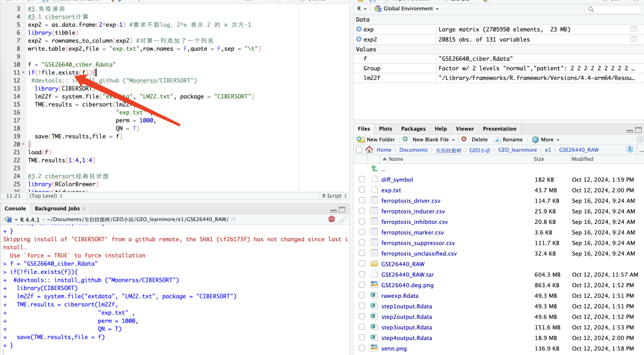The width and height of the screenshot is (644, 355).
Task: Open the GEO_learnmore breadcrumb link
Action: (518, 150)
